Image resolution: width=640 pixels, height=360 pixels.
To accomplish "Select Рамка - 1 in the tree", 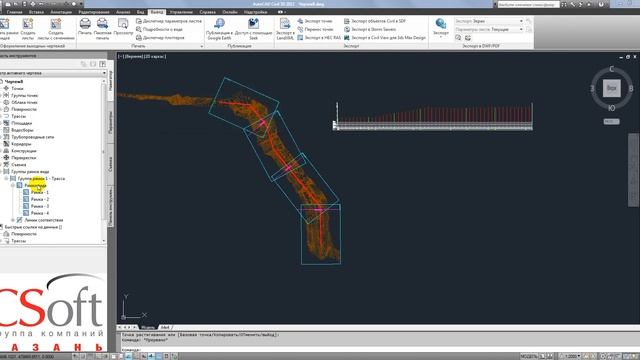I will 40,192.
